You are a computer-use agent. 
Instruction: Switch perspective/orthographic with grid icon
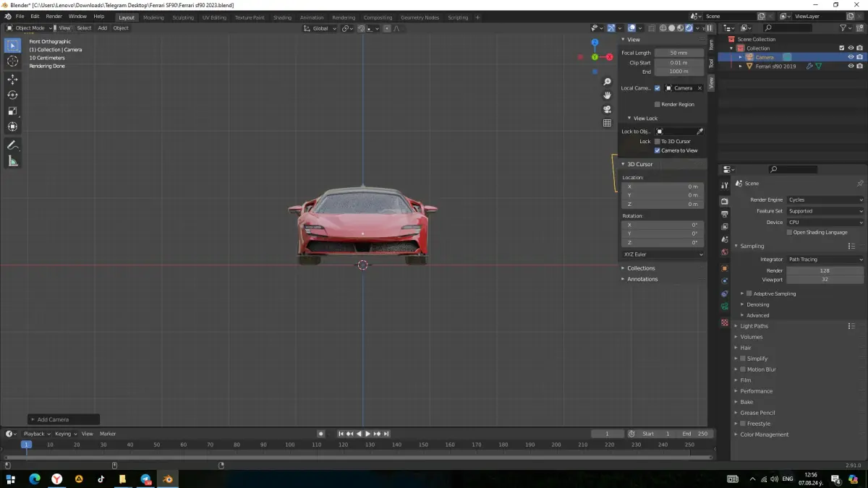click(607, 123)
